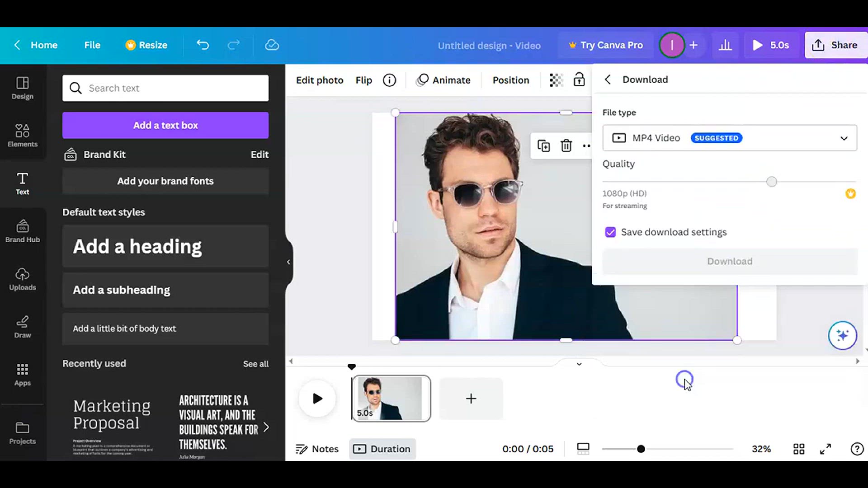Delete the selected photo with trash icon
The height and width of the screenshot is (488, 868).
tap(566, 145)
